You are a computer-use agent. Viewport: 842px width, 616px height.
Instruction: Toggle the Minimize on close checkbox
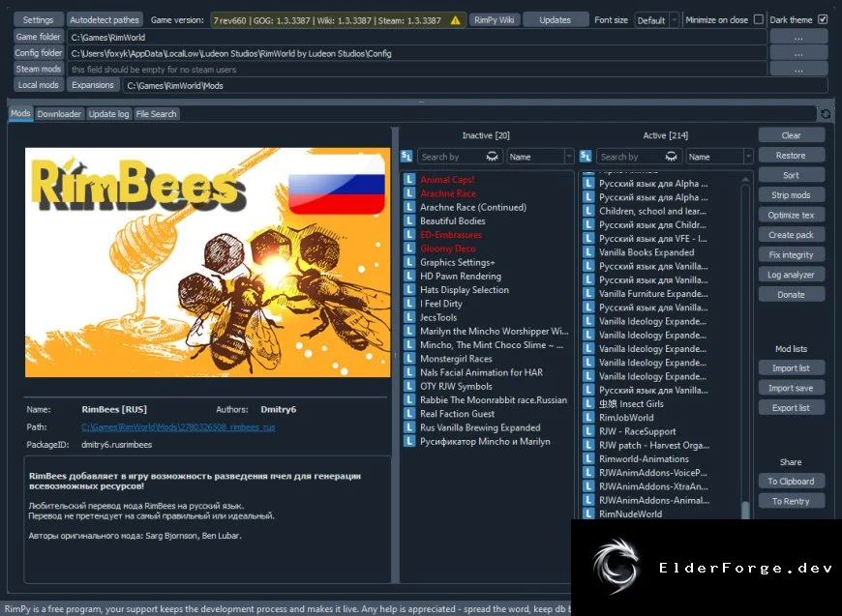pos(758,19)
